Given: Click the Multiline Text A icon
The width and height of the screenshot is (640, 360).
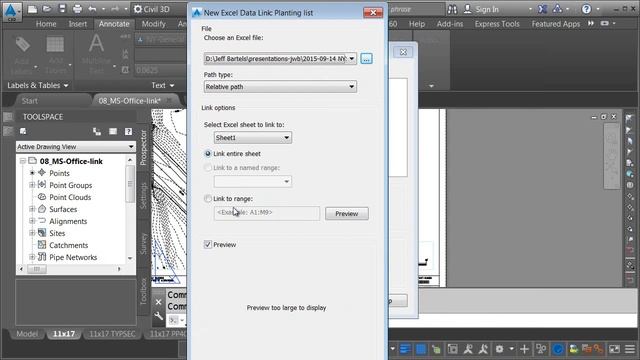Looking at the screenshot, I should [x=96, y=44].
